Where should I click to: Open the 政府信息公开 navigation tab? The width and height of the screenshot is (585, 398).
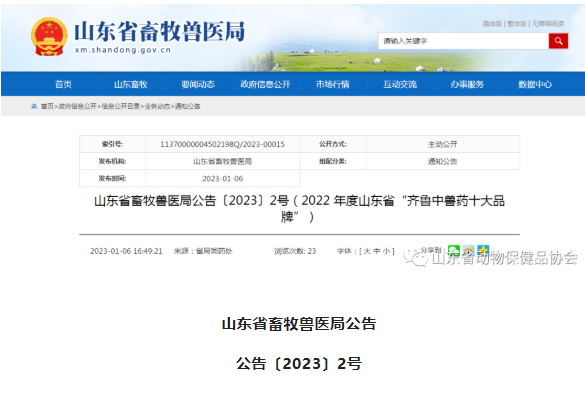pos(265,84)
